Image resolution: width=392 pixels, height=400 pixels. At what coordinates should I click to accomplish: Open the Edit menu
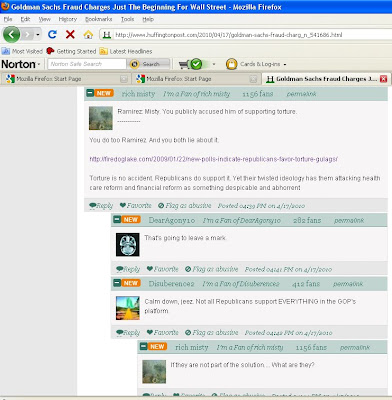[25, 19]
